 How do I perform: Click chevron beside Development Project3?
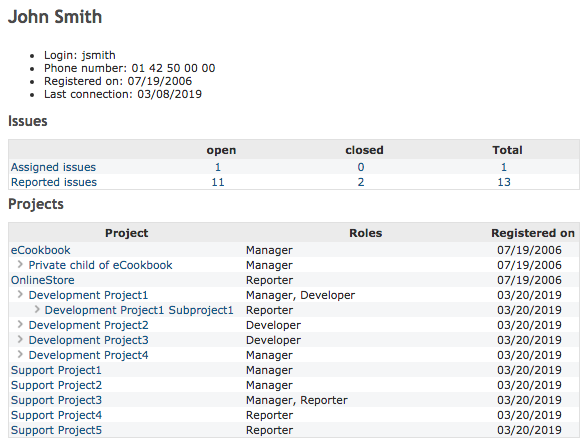tap(20, 340)
